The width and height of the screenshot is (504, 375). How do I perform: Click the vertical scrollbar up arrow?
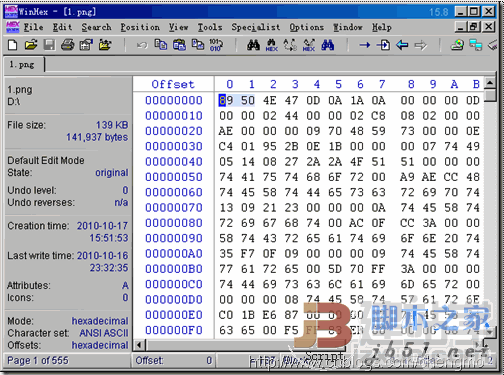[490, 82]
